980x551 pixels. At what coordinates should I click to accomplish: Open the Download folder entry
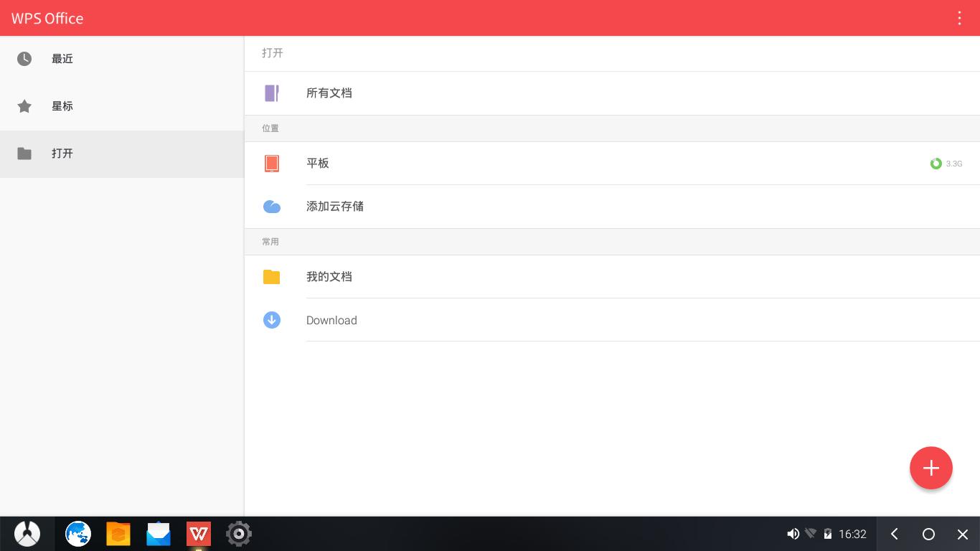[612, 320]
